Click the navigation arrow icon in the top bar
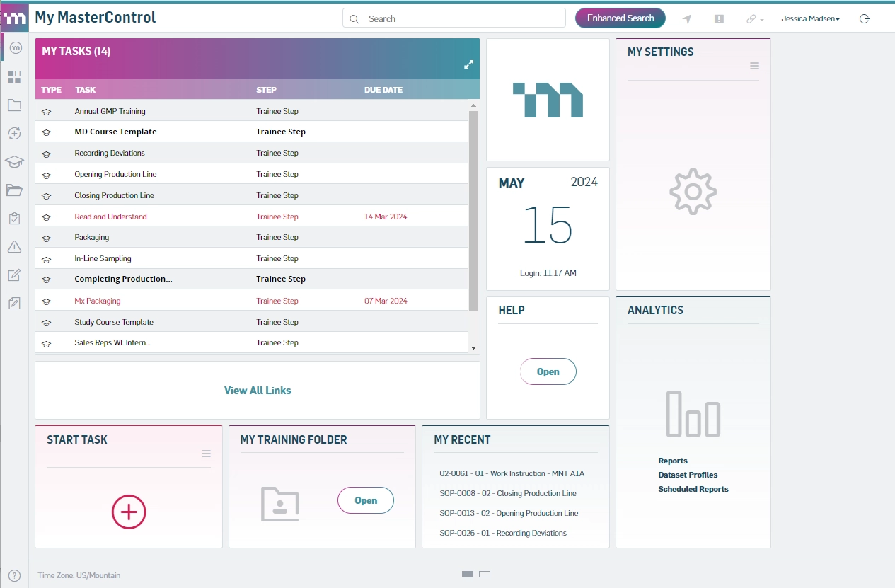Screen dimensions: 895x588 (686, 19)
